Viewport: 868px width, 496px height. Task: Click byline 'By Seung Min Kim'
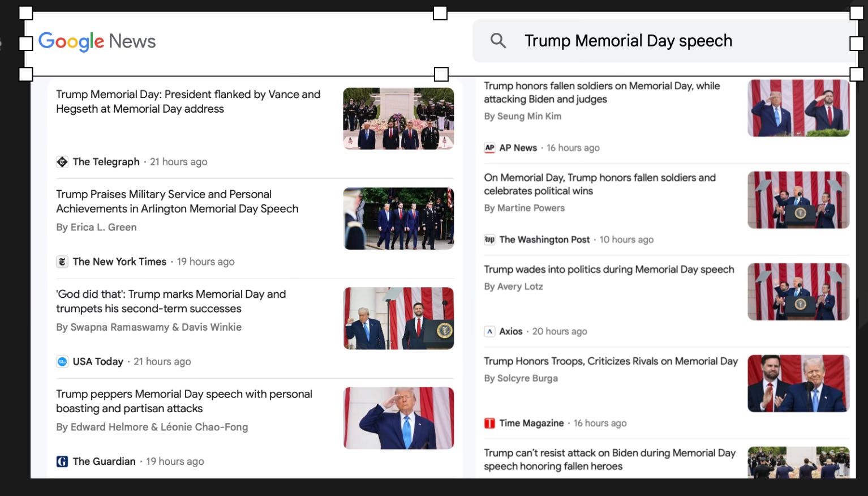523,116
